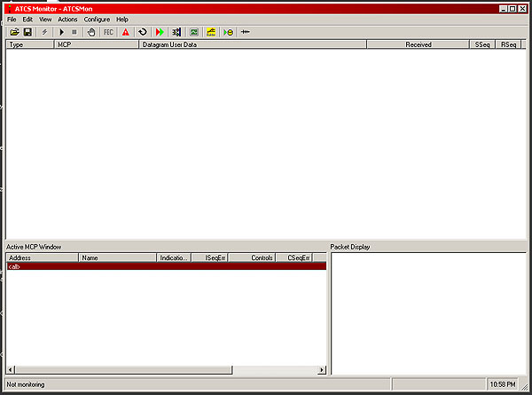The width and height of the screenshot is (532, 395).
Task: Open the File menu
Action: click(x=12, y=19)
